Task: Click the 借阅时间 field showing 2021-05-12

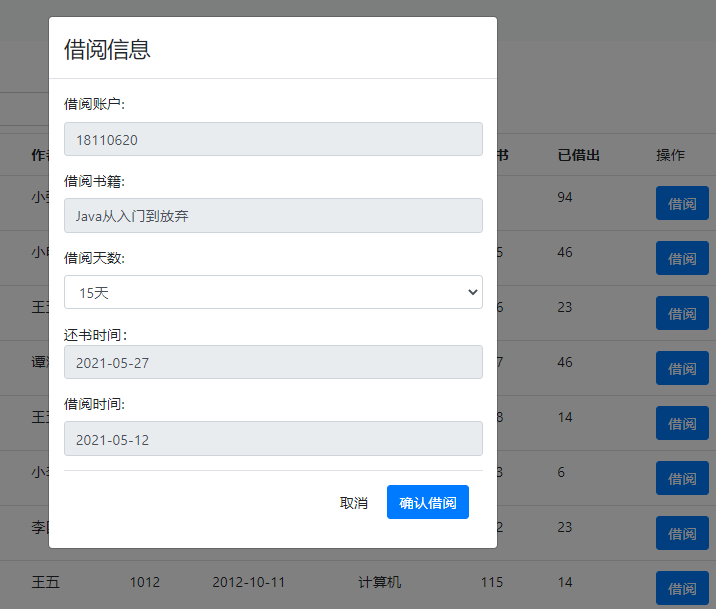Action: click(273, 439)
